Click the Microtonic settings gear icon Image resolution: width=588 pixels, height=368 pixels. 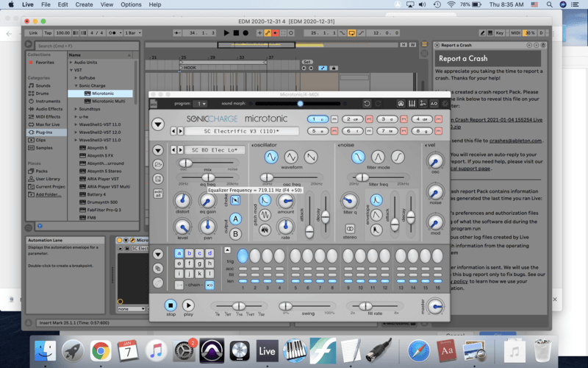[x=445, y=103]
